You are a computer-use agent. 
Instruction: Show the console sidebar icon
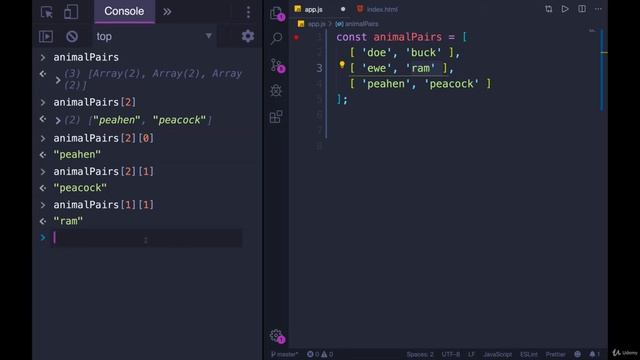[46, 36]
